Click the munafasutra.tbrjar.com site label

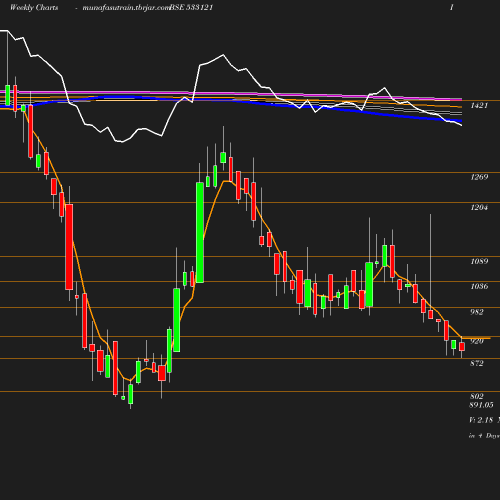pyautogui.click(x=126, y=8)
